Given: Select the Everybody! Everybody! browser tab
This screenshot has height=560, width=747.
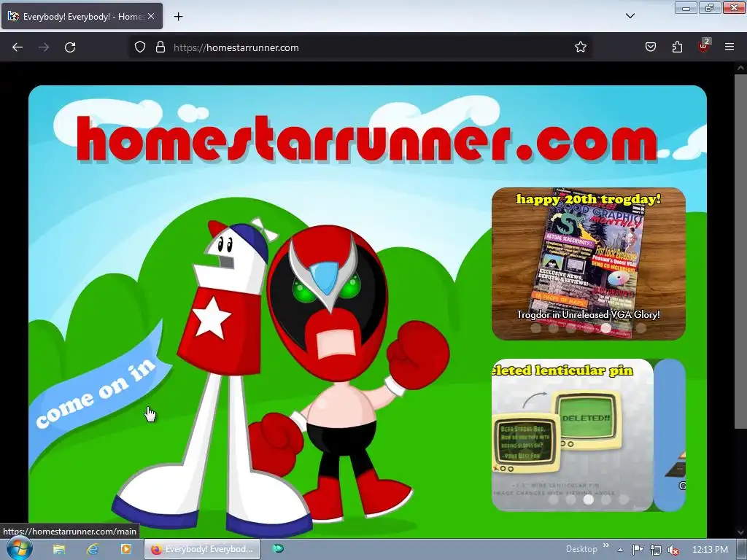Looking at the screenshot, I should 82,16.
